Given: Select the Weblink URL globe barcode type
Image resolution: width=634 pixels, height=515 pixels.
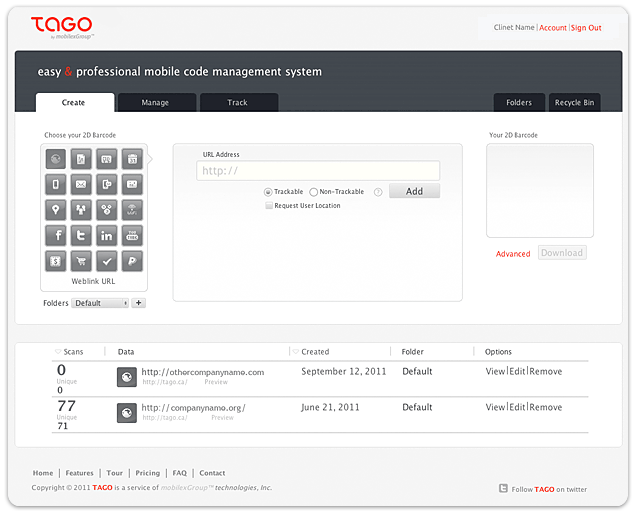Looking at the screenshot, I should (x=55, y=159).
